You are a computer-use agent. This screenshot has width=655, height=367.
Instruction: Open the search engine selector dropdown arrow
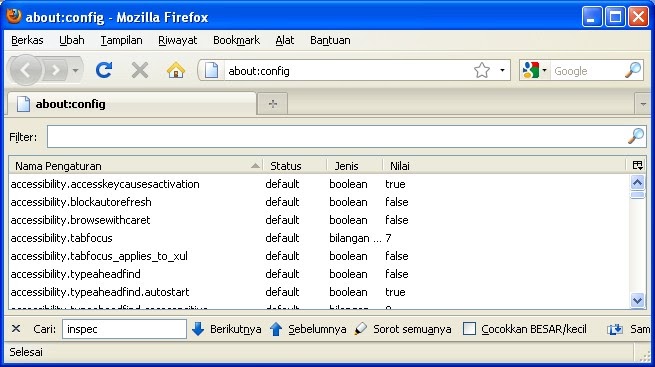pos(544,71)
